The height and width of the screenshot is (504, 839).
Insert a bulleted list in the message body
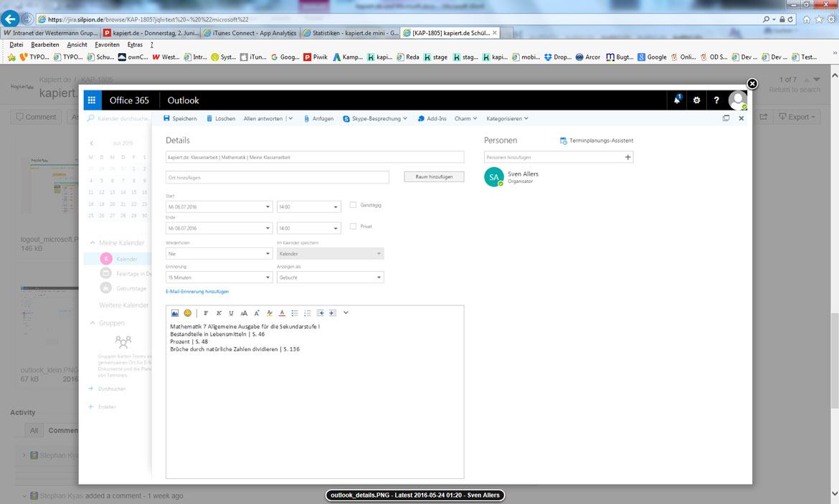coord(295,313)
